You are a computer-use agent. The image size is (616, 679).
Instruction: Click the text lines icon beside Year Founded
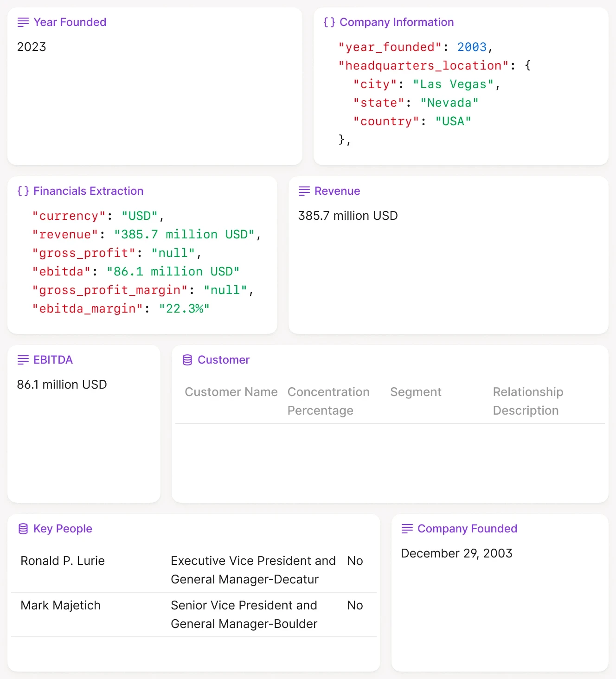[23, 22]
